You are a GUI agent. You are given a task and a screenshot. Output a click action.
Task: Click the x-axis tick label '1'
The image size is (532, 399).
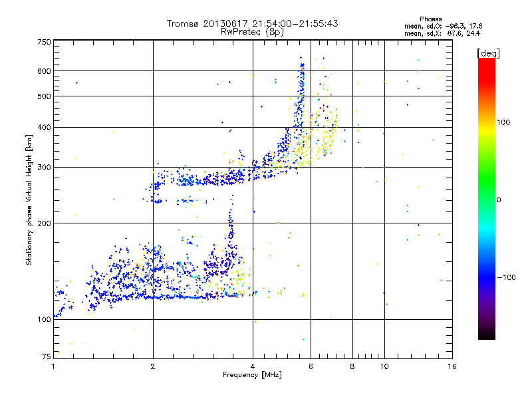pyautogui.click(x=53, y=366)
